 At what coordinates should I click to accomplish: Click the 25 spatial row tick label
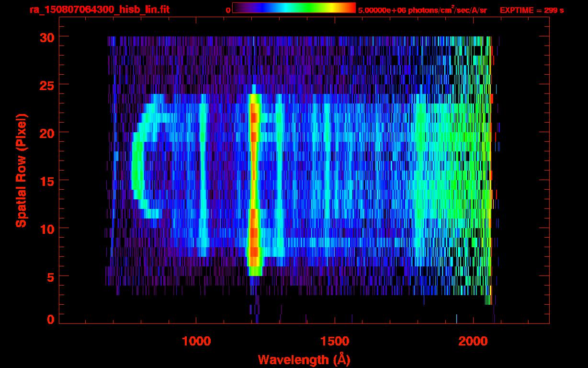(x=47, y=85)
